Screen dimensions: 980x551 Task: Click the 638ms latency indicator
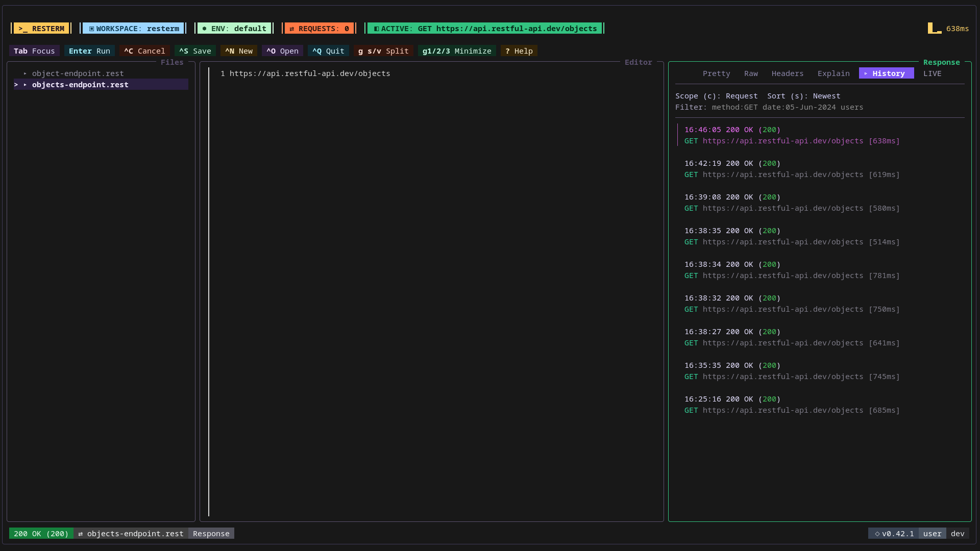click(948, 29)
